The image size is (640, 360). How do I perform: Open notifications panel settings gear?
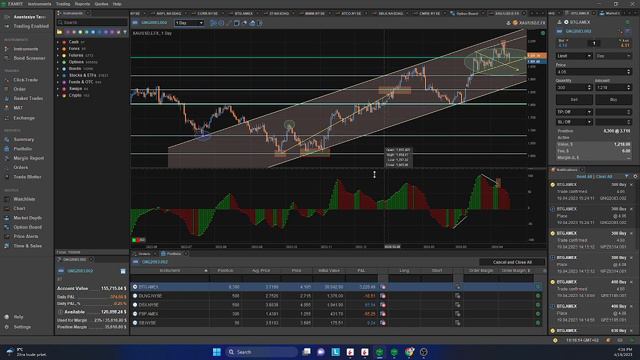[x=635, y=176]
